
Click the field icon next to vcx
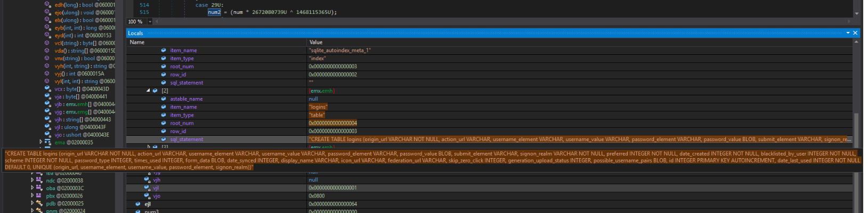[x=47, y=89]
